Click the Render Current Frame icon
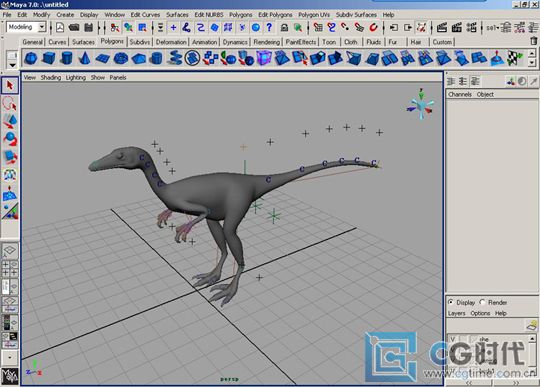 pos(442,27)
